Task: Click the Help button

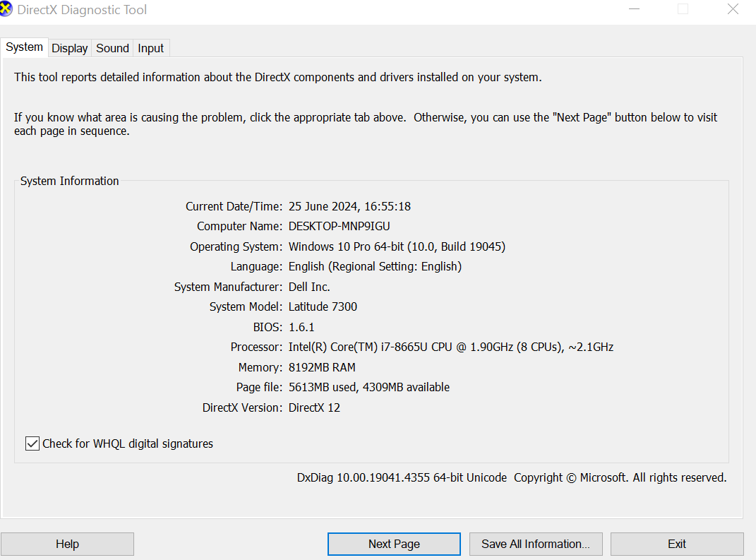Action: (x=67, y=544)
